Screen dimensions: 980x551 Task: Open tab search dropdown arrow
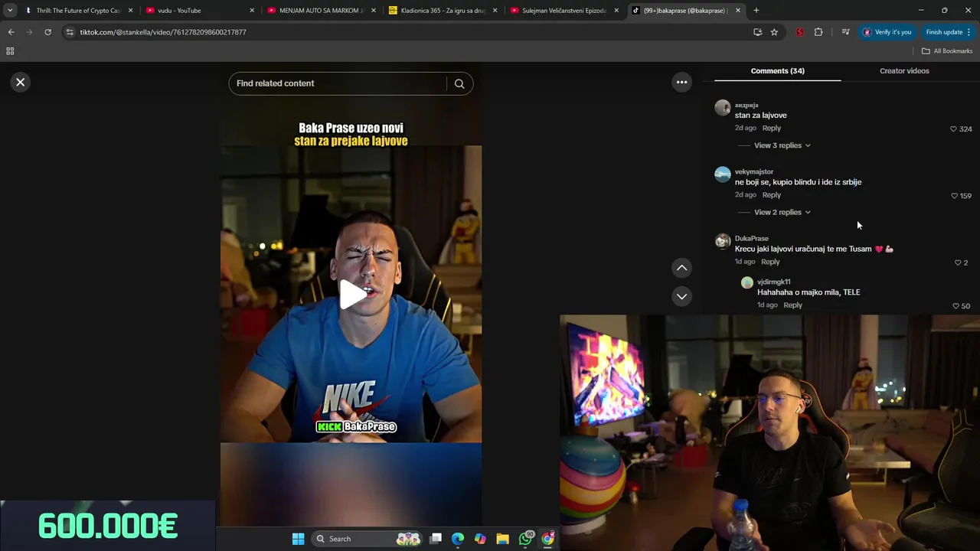pos(10,11)
